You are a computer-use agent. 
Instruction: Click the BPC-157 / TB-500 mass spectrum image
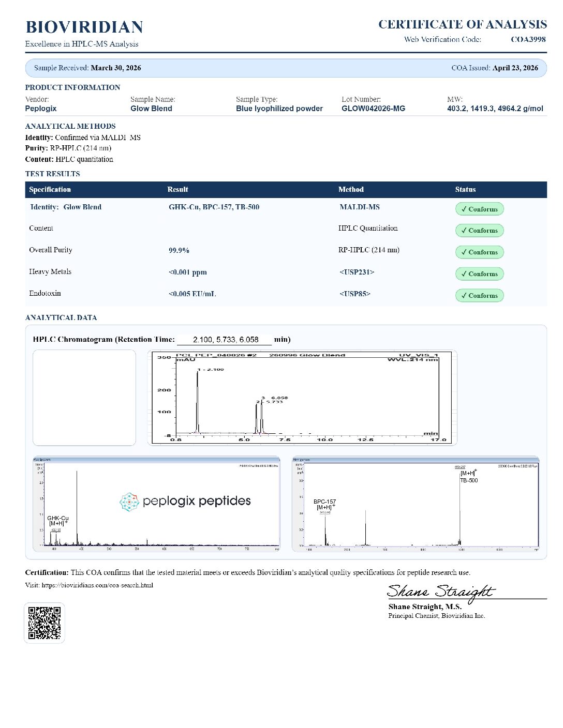click(x=416, y=504)
